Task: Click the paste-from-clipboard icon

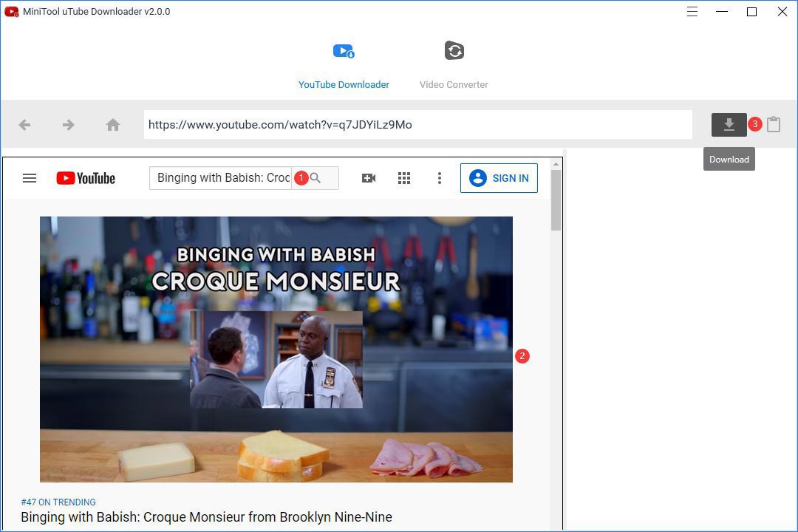Action: click(774, 124)
